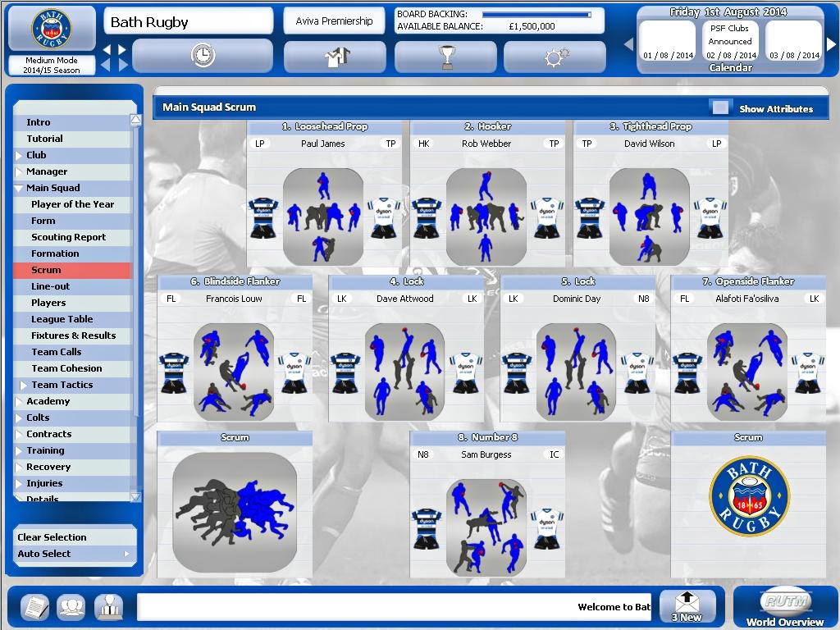This screenshot has height=630, width=840.
Task: Click Clear Selection button
Action: [75, 537]
